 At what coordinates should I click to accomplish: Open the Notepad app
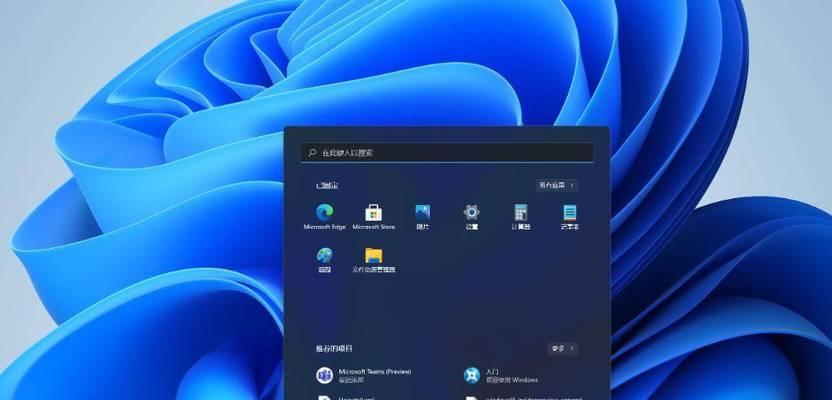pyautogui.click(x=569, y=217)
